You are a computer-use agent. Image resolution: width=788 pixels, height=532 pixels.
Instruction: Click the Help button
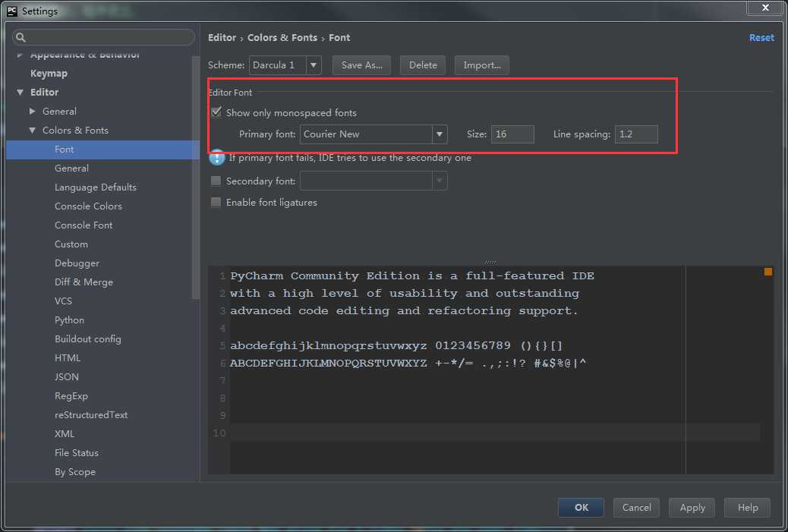coord(747,508)
